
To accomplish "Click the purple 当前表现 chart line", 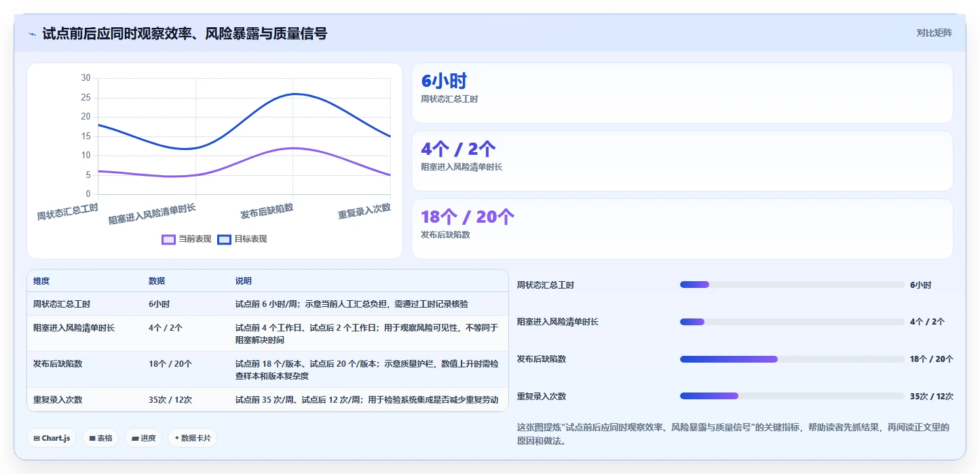I will (x=292, y=148).
